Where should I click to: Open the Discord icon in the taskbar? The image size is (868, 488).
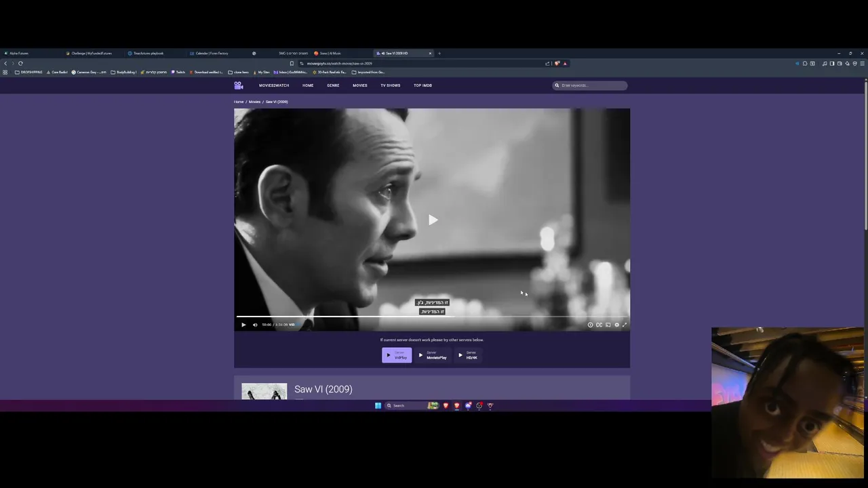point(468,405)
